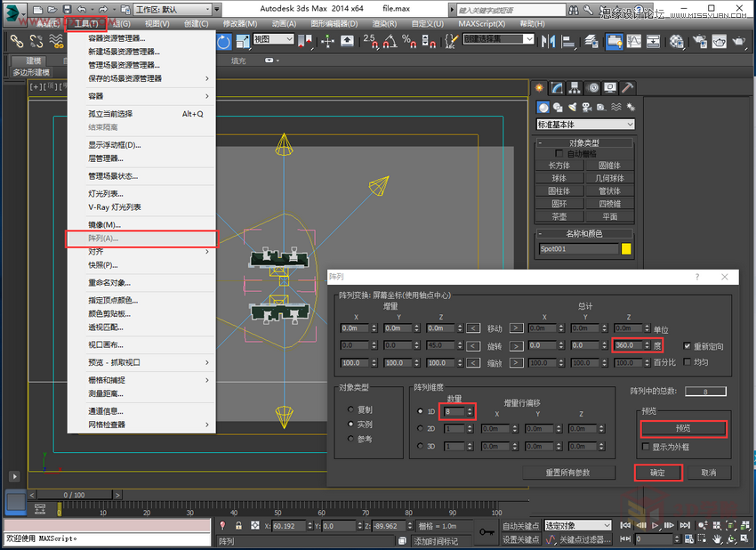Open the 选定对象 key filter dropdown
Image resolution: width=756 pixels, height=550 pixels.
pos(577,525)
